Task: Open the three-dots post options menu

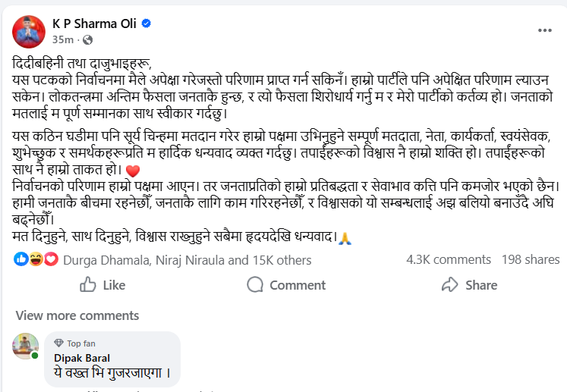Action: (545, 30)
